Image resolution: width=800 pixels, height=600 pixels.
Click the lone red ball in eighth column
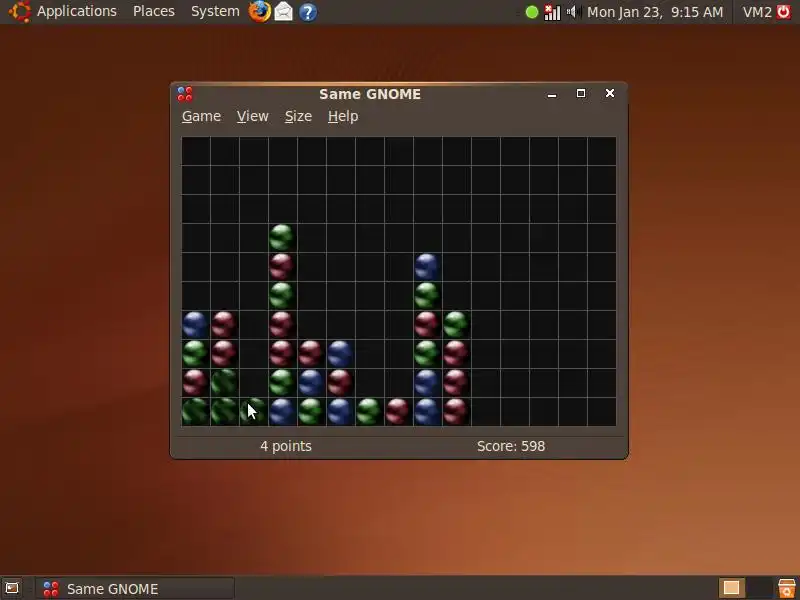(x=398, y=411)
